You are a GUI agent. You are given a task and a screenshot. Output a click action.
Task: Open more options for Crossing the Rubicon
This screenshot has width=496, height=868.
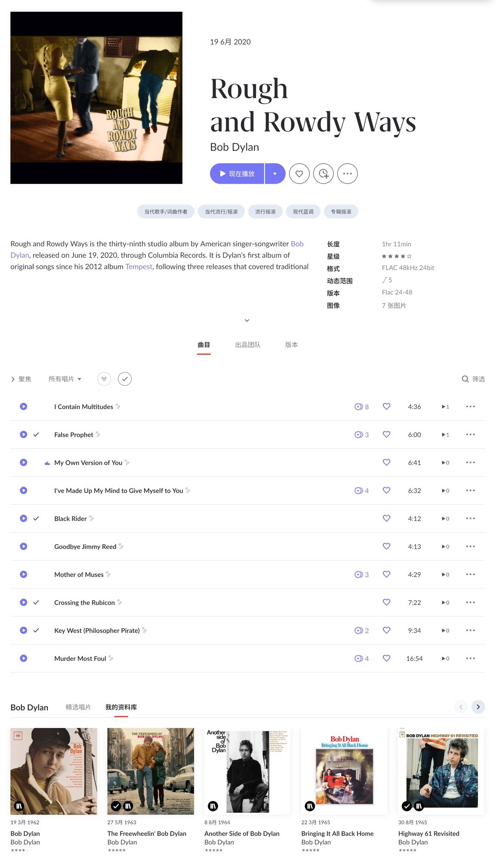pos(471,602)
